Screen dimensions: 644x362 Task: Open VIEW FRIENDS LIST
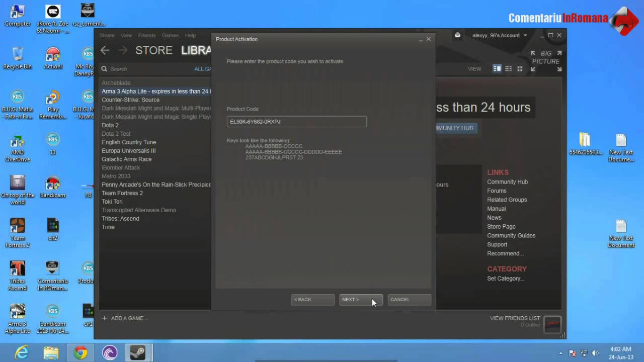(x=515, y=318)
